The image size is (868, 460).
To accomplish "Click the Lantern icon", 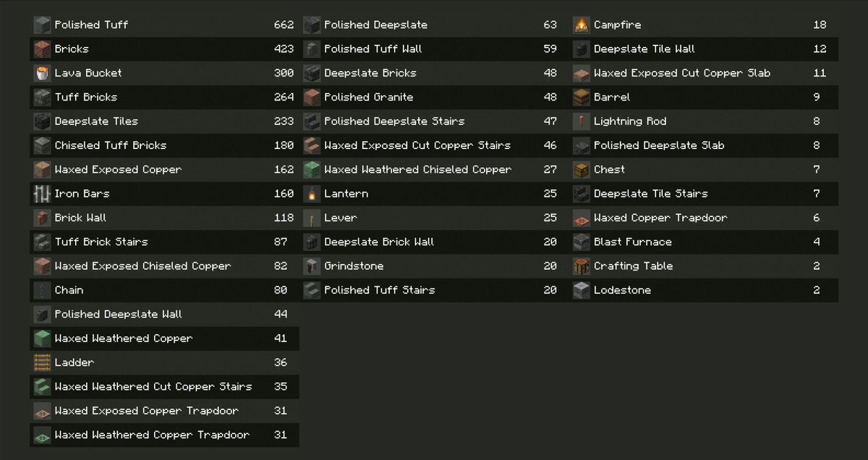I will [312, 194].
